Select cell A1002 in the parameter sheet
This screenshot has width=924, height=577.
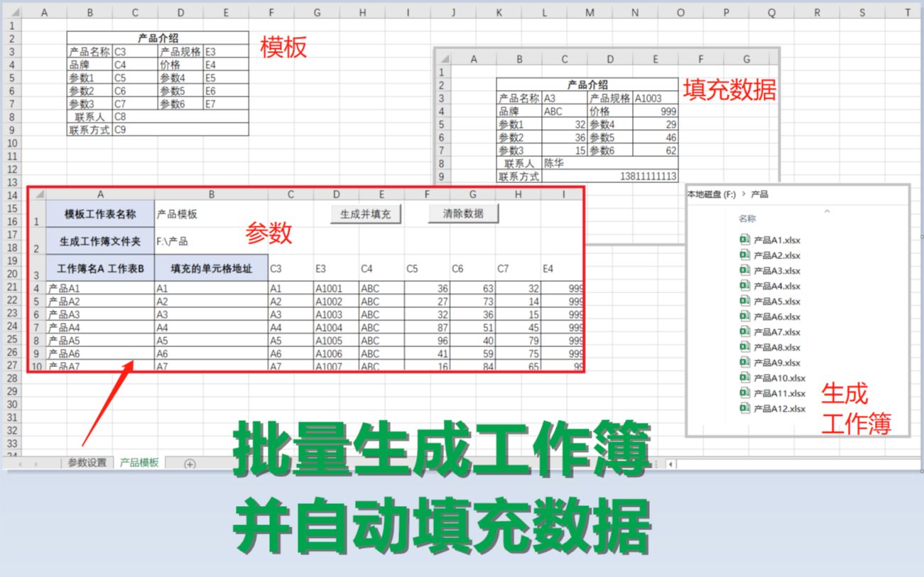point(336,302)
